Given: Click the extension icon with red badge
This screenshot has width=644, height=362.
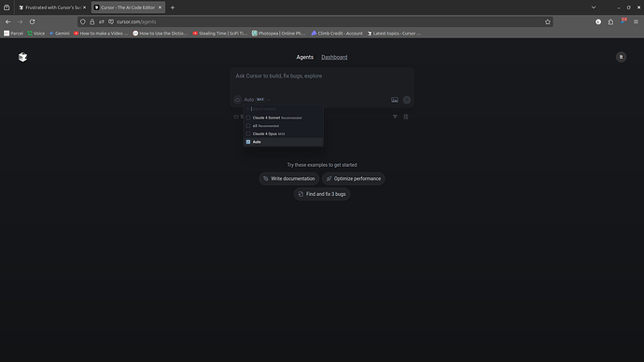Looking at the screenshot, I should [623, 21].
